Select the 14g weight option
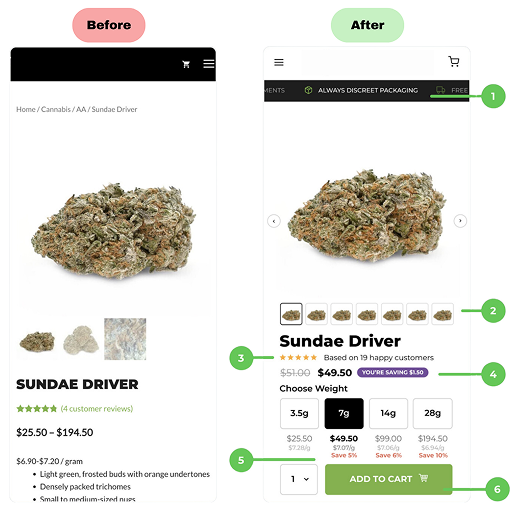 coord(388,413)
